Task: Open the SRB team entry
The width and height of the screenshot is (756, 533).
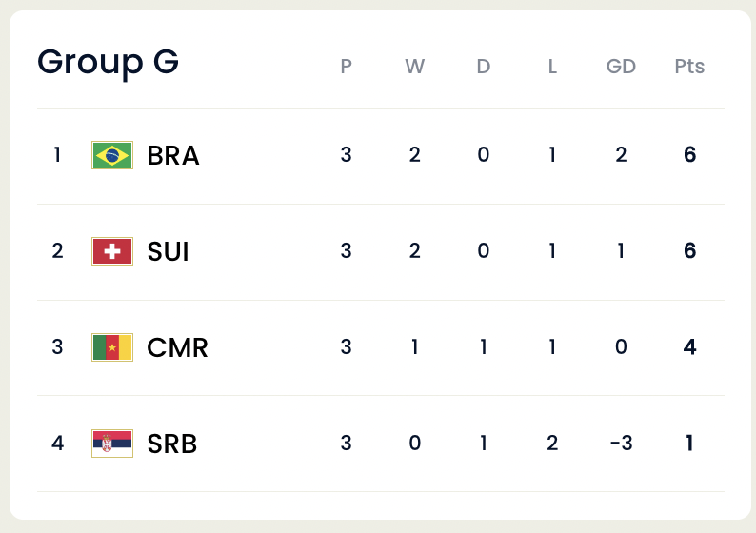Action: [x=172, y=444]
